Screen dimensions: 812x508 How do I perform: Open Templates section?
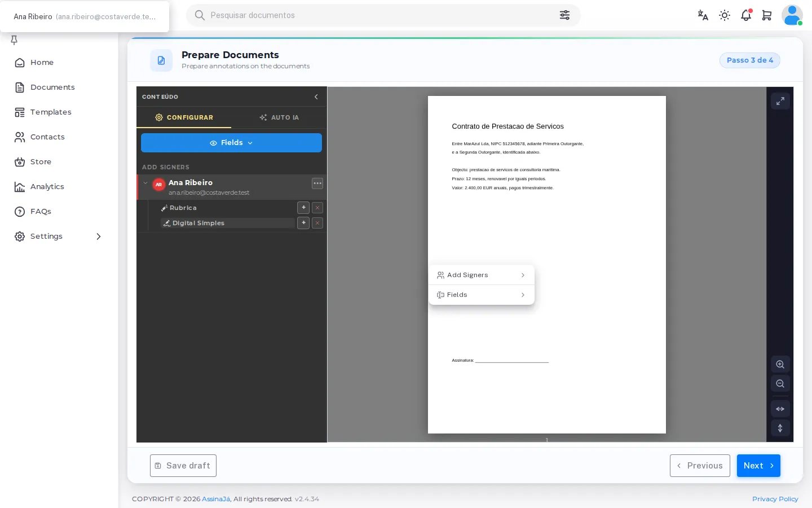(51, 112)
